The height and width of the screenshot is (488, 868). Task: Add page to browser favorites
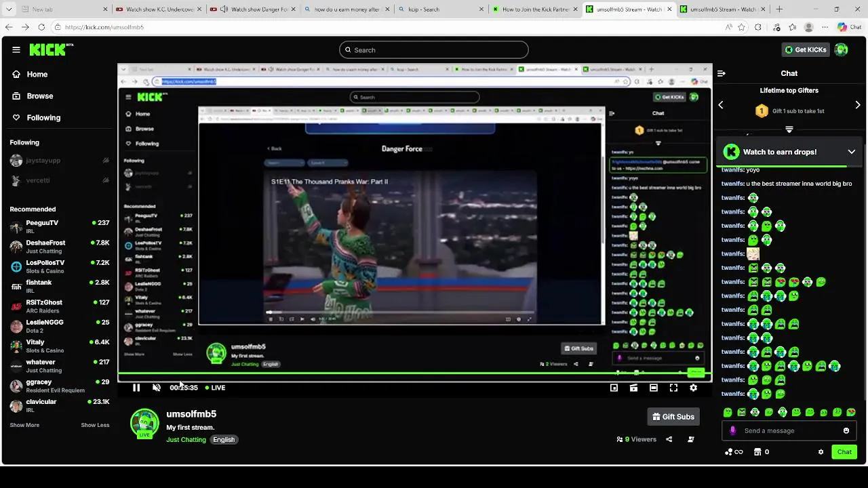[x=742, y=27]
